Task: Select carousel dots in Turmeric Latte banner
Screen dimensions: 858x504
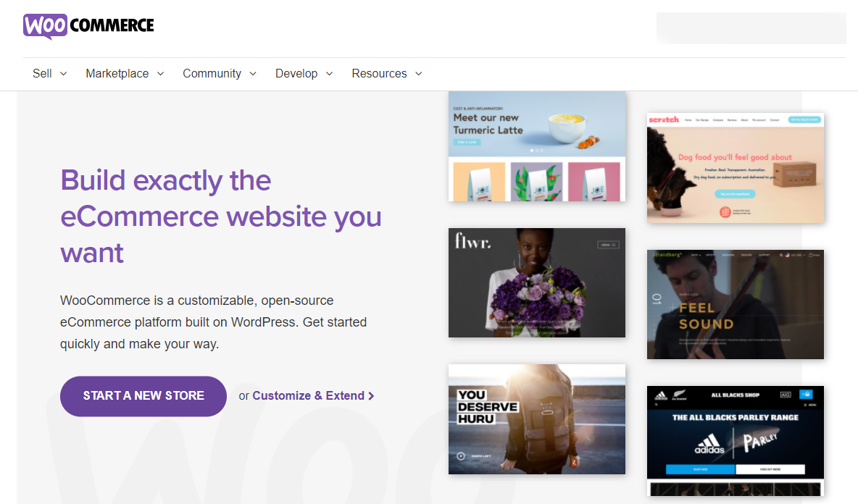Action: pyautogui.click(x=537, y=151)
